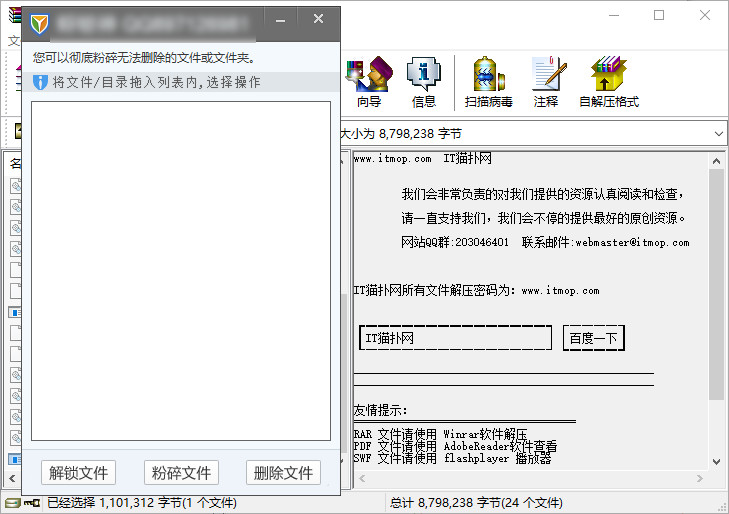Click the comment pane scroll-up arrow
This screenshot has height=514, width=729.
716,161
